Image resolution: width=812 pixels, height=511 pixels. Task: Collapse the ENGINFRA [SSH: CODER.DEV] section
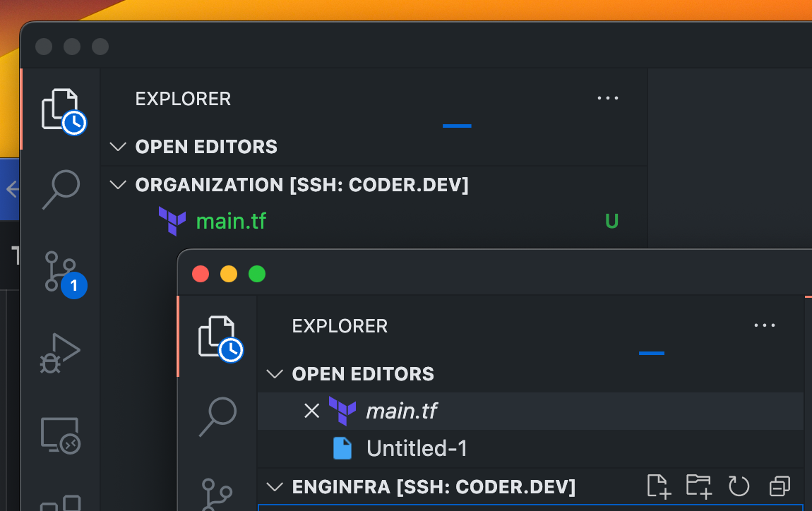[x=275, y=486]
